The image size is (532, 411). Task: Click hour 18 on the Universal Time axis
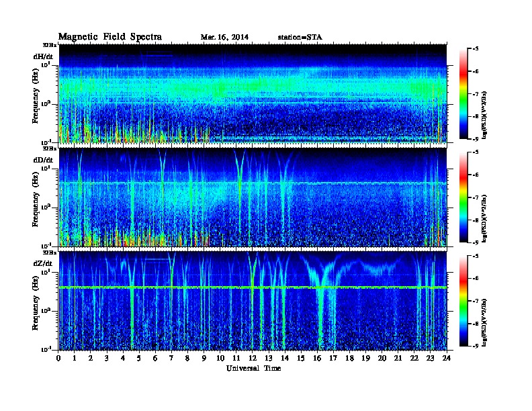pos(349,358)
